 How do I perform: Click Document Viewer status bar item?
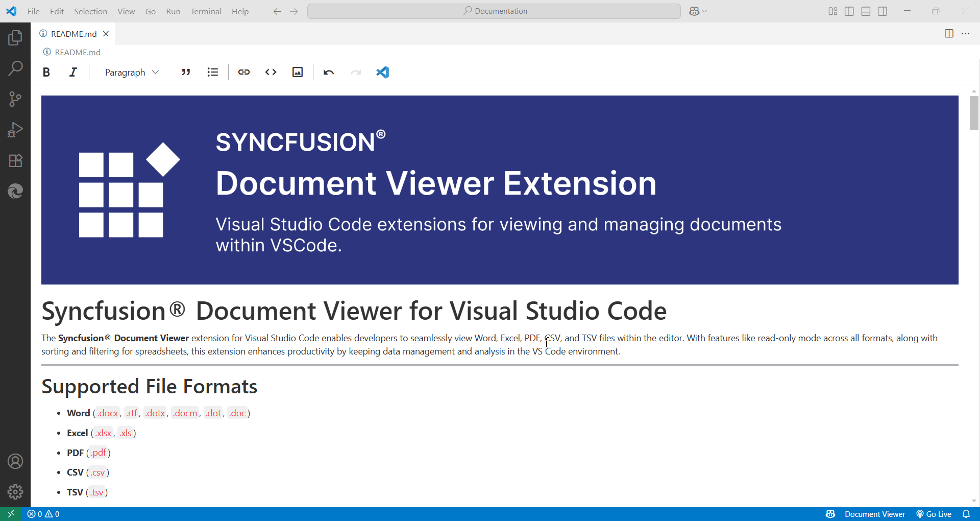click(875, 514)
